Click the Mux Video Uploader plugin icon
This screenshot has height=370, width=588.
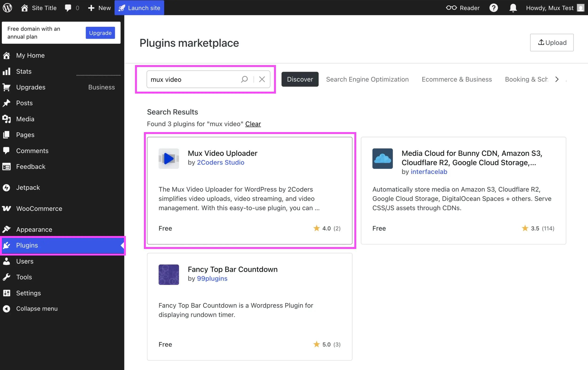click(169, 159)
